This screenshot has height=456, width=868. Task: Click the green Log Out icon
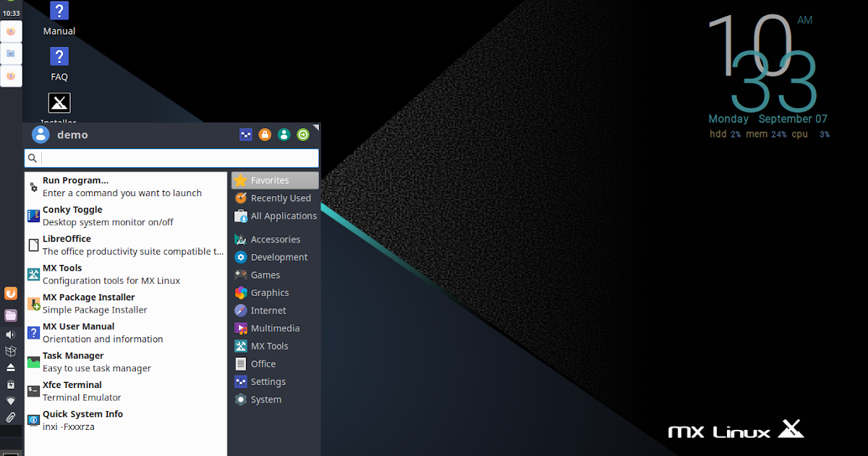click(303, 135)
